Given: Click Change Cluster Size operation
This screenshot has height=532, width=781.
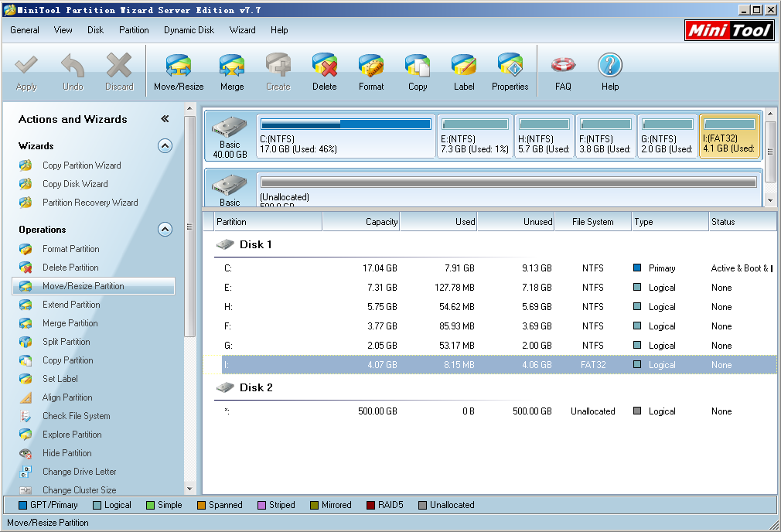Looking at the screenshot, I should click(79, 490).
